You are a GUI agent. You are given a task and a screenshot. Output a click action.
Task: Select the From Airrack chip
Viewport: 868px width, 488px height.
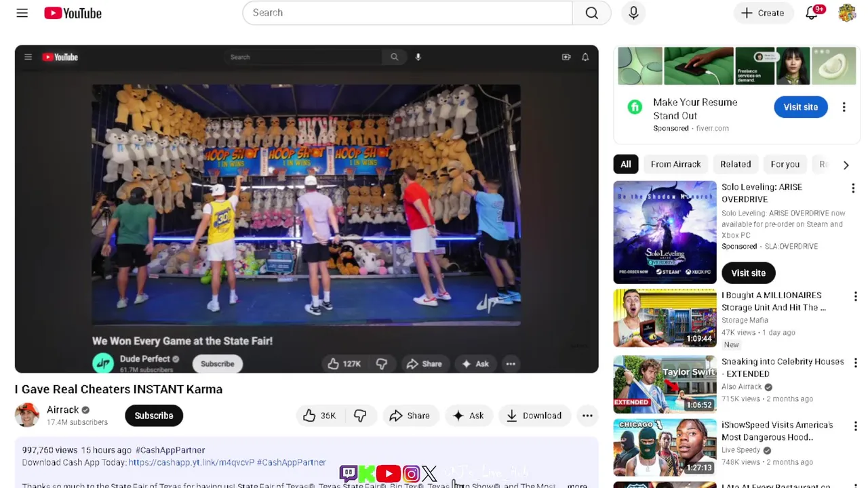[x=675, y=164]
